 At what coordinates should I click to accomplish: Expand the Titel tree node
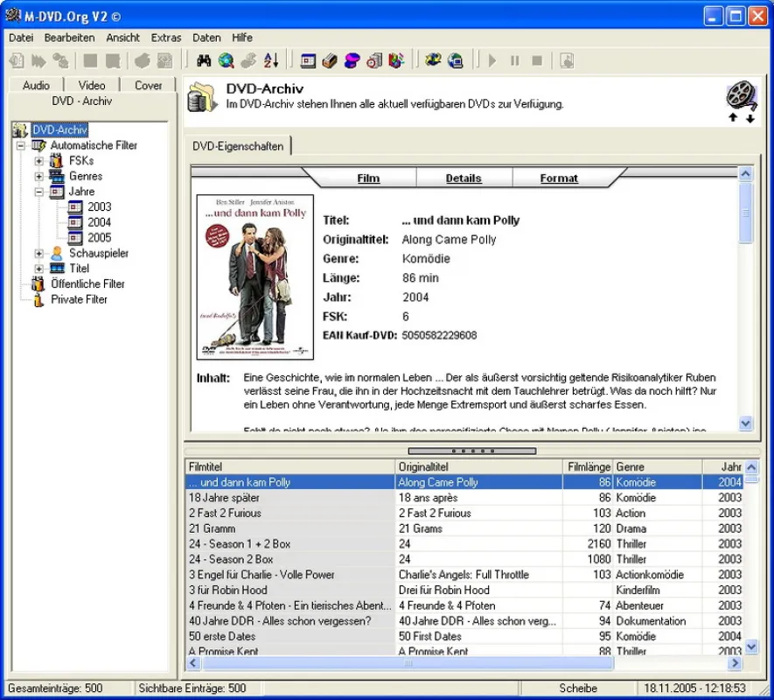pos(39,269)
